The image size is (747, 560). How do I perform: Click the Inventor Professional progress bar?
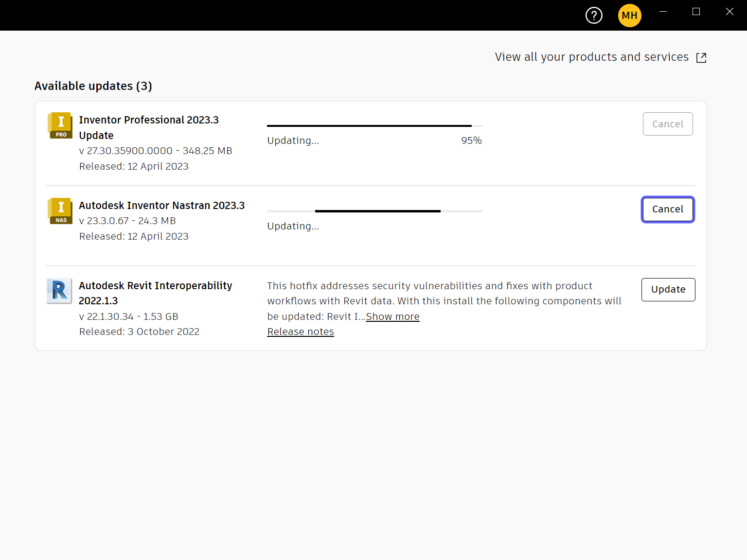[373, 124]
